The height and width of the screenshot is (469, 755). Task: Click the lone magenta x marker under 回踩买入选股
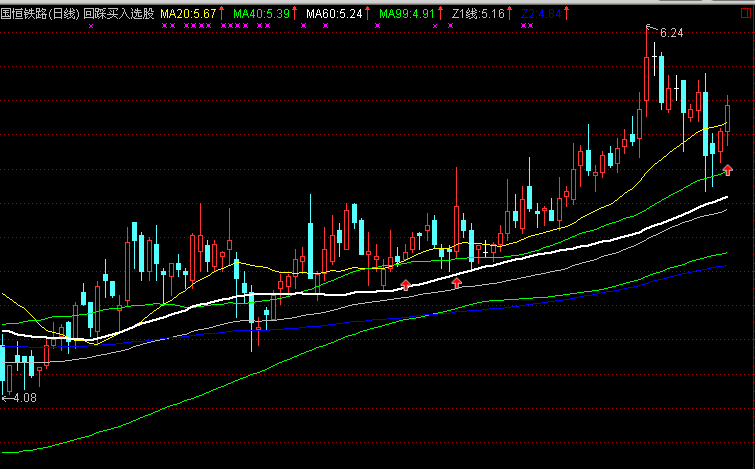click(91, 26)
